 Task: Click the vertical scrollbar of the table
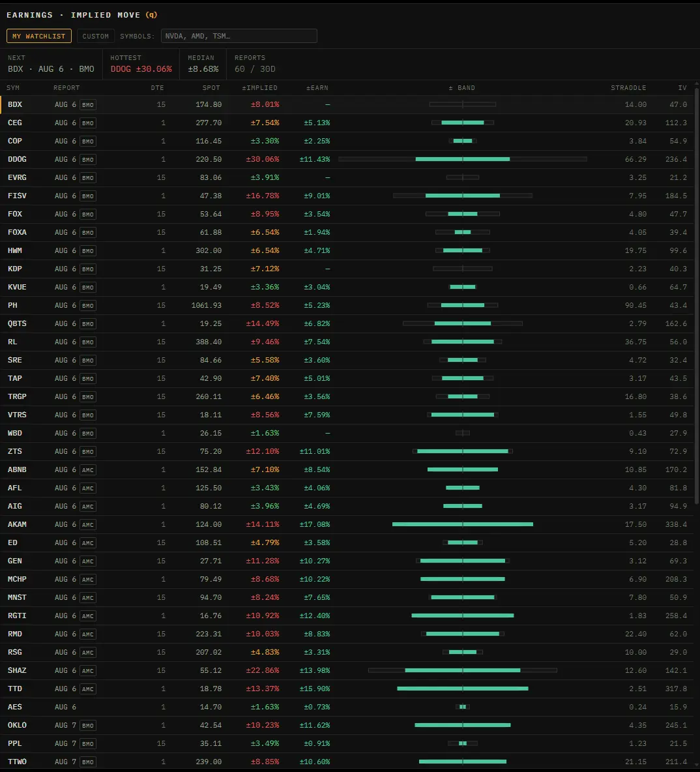(697, 295)
